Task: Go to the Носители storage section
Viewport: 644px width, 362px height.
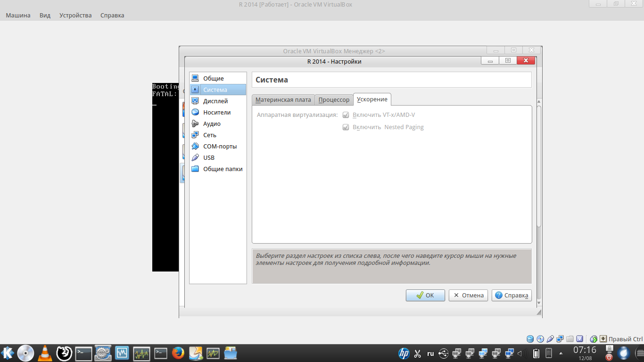Action: click(218, 112)
